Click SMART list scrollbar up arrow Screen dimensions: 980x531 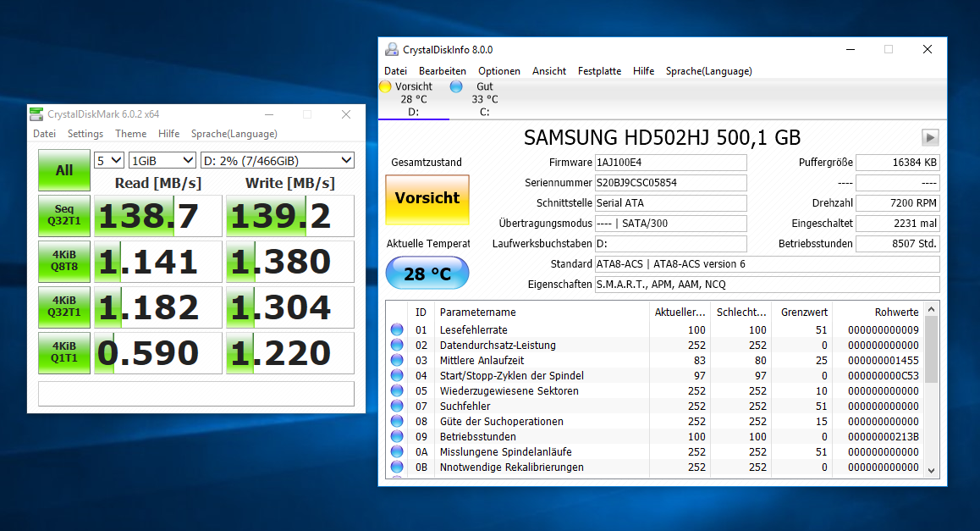931,310
